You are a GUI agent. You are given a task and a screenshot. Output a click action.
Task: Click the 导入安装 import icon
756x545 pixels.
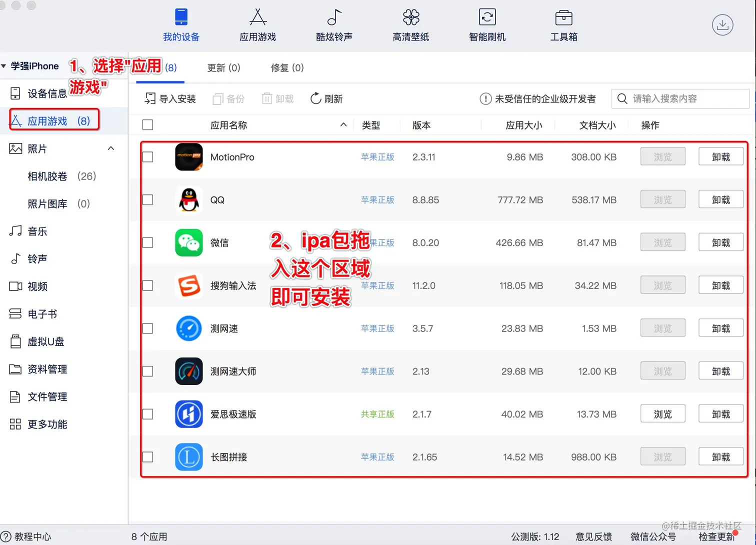pos(150,98)
